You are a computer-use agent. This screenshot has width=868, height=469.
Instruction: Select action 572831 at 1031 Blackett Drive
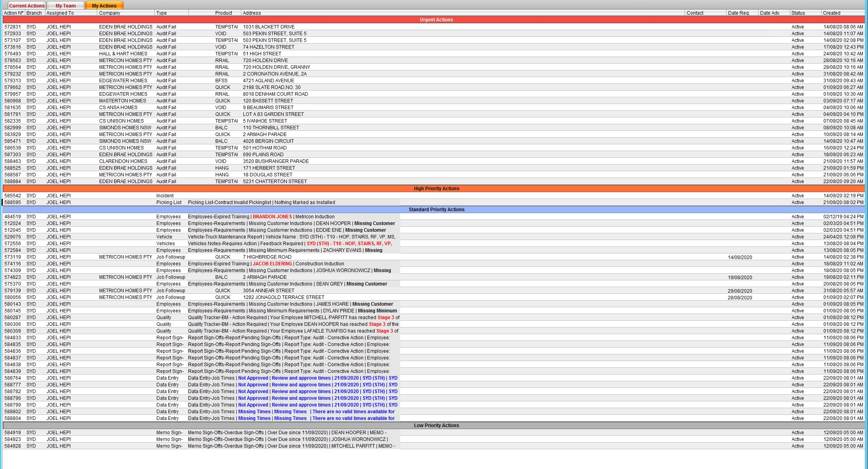click(x=269, y=27)
